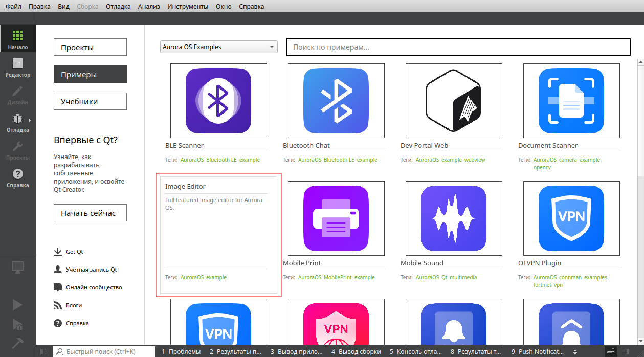Open the Онлайн сообщество link

click(x=94, y=287)
